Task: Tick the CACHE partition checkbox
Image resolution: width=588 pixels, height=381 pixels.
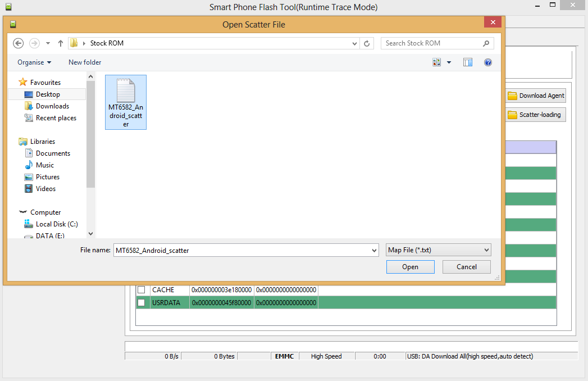Action: pos(142,290)
